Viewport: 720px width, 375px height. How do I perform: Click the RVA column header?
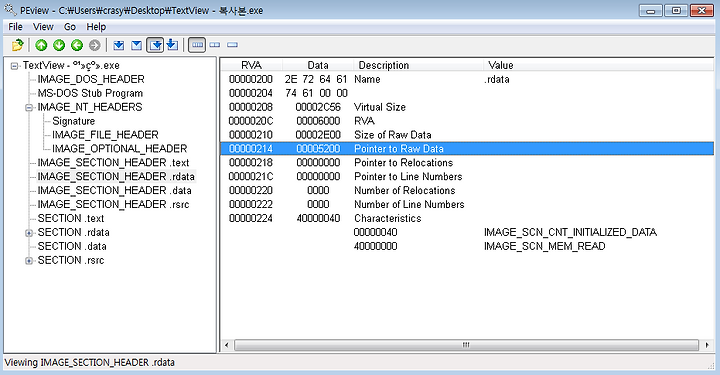point(252,65)
